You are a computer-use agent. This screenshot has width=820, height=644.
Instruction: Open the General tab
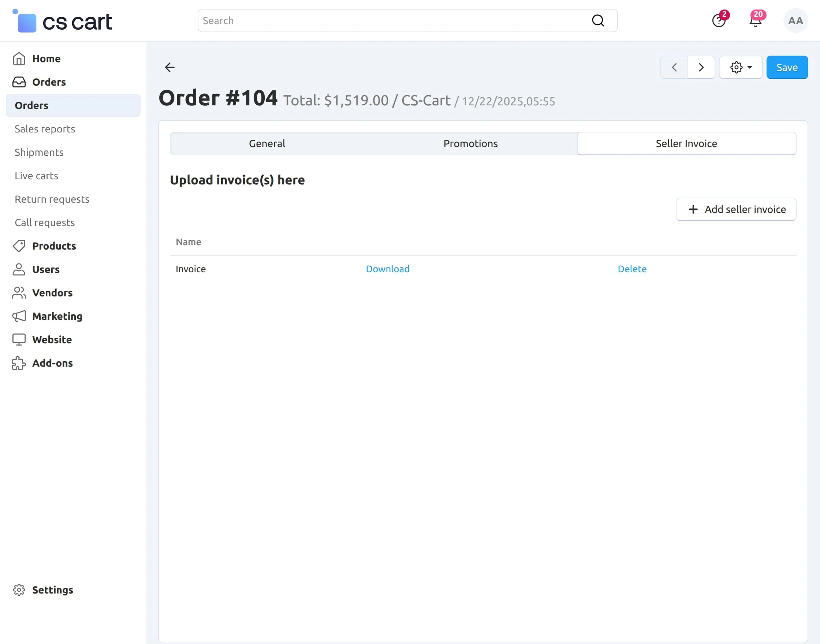[x=266, y=143]
